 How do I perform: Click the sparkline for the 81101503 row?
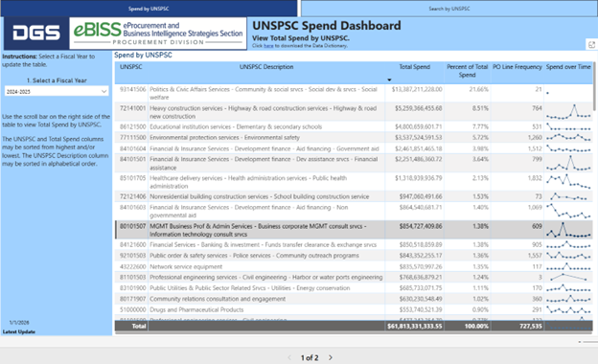tap(568, 277)
